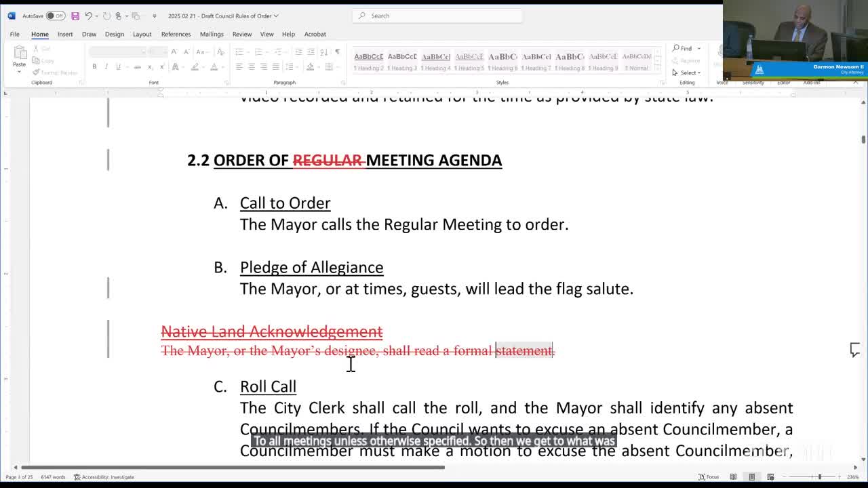Save the document with the floppy disk icon

click(75, 16)
